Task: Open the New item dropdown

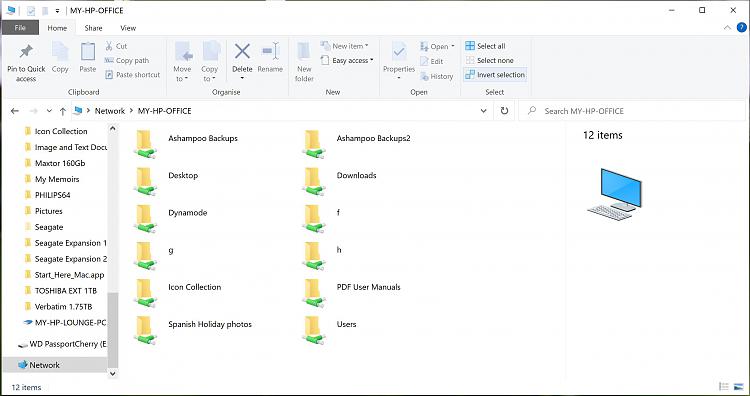Action: (x=344, y=46)
